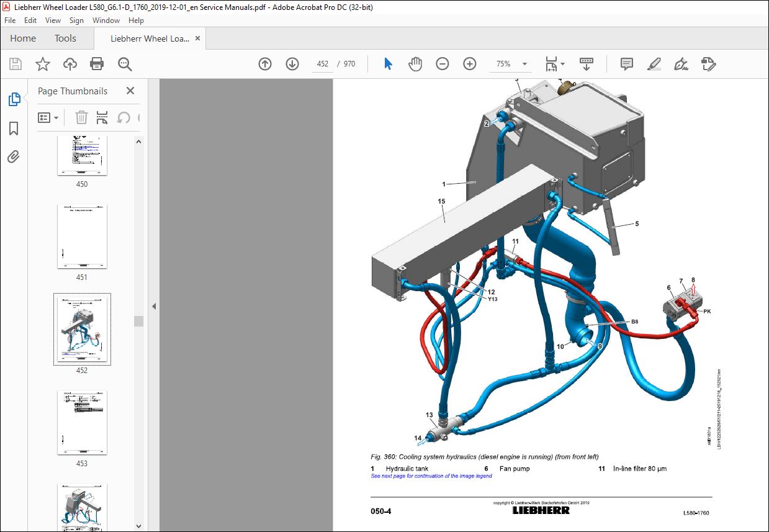Open the Sign menu
This screenshot has height=532, width=769.
pos(76,20)
